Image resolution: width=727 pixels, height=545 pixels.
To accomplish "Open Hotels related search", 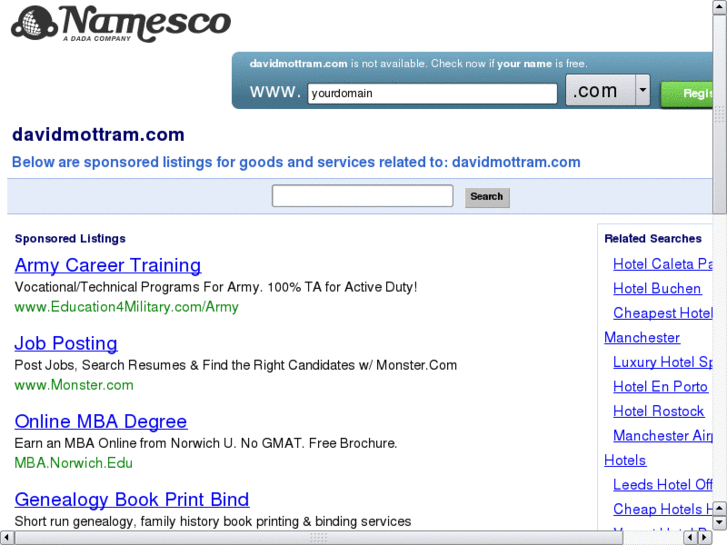I will [625, 461].
